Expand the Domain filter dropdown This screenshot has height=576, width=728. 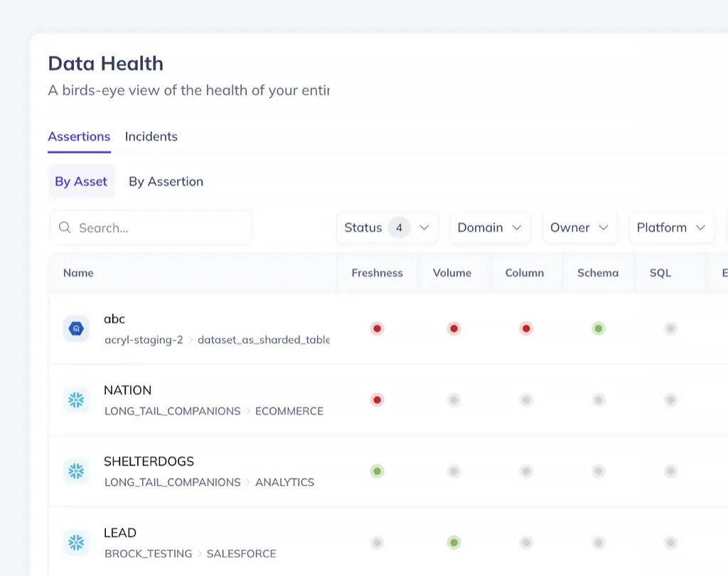[x=489, y=228]
